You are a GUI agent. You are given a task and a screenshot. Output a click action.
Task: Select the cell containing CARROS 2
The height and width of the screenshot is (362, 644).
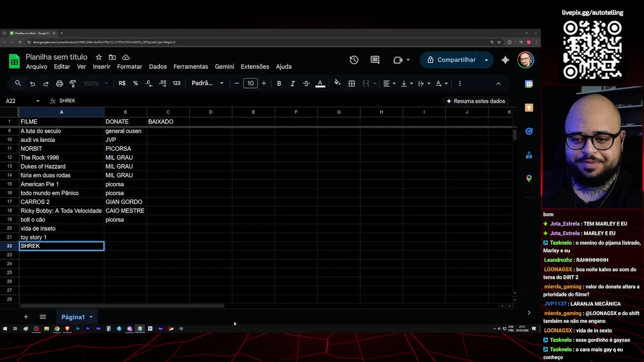point(61,202)
